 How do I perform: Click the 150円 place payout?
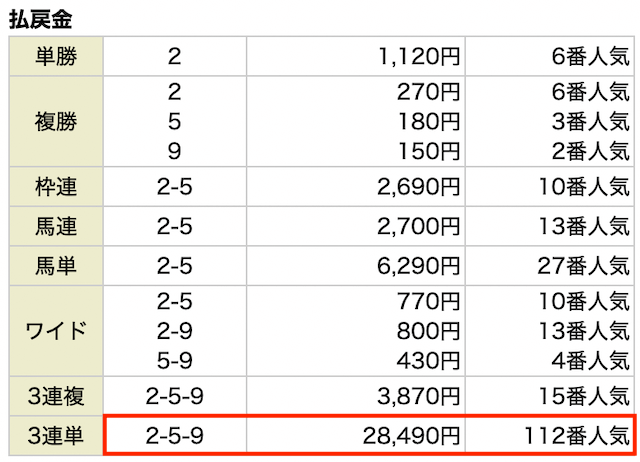click(428, 151)
